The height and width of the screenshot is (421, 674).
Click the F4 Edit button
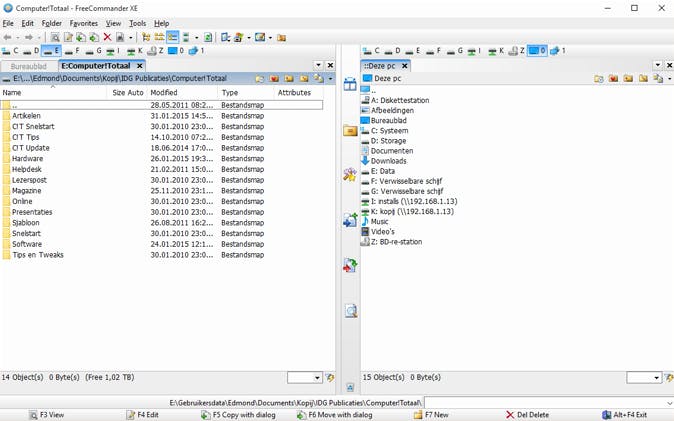tap(143, 415)
